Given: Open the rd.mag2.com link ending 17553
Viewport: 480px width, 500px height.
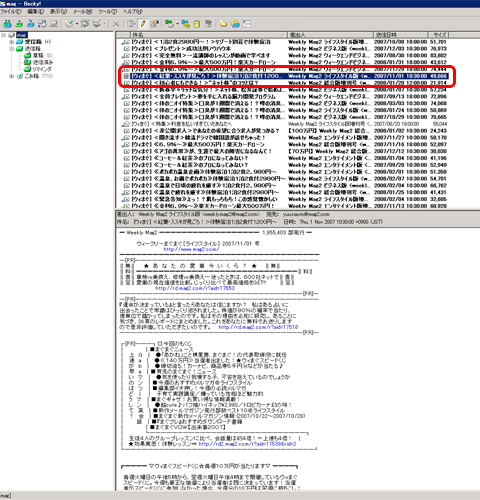Looking at the screenshot, I should [x=195, y=288].
